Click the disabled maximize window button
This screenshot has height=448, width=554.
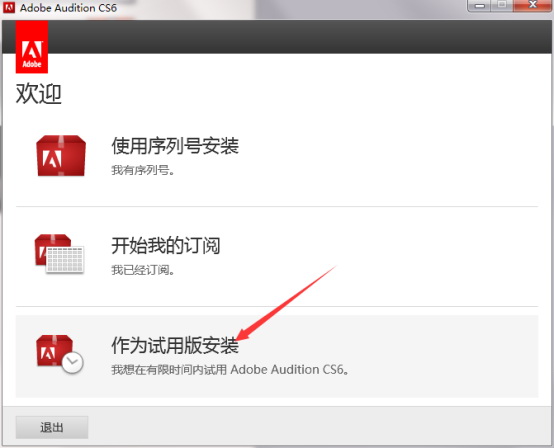tap(502, 5)
